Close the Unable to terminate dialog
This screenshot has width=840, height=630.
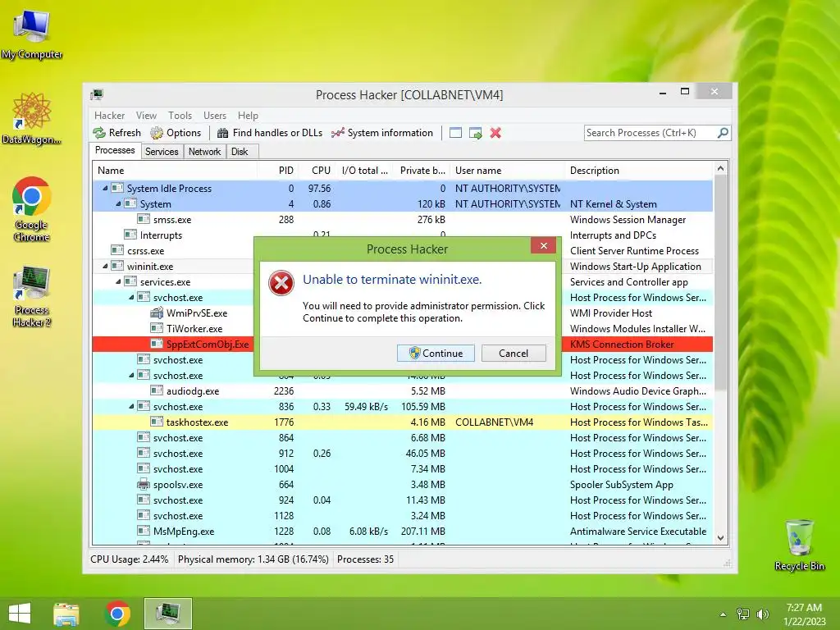[x=544, y=245]
